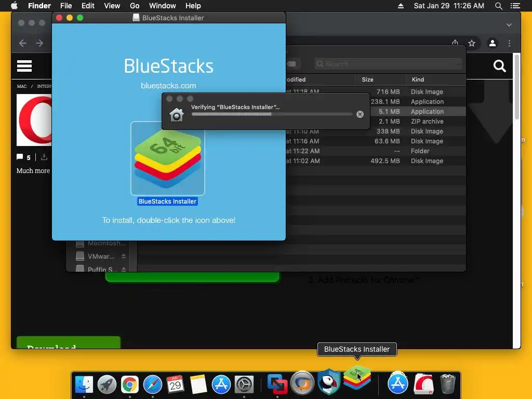Image resolution: width=532 pixels, height=399 pixels.
Task: Click the tag icon in Finder toolbar
Action: coord(291,64)
